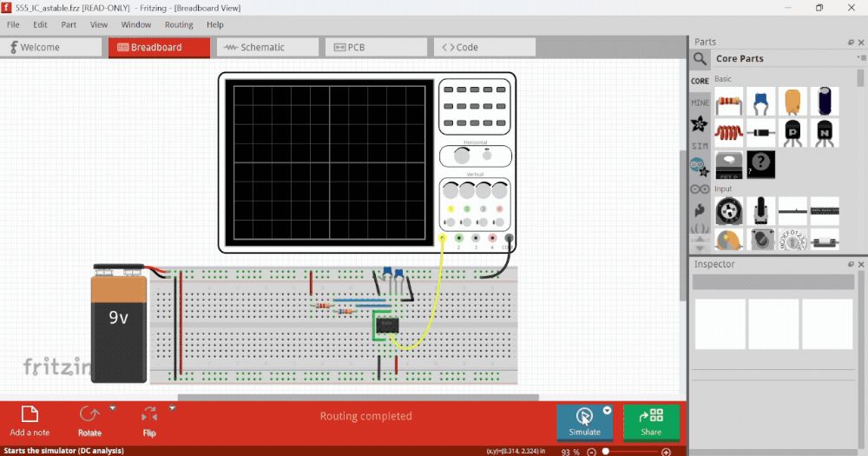Select the FET power transistor part

728,164
